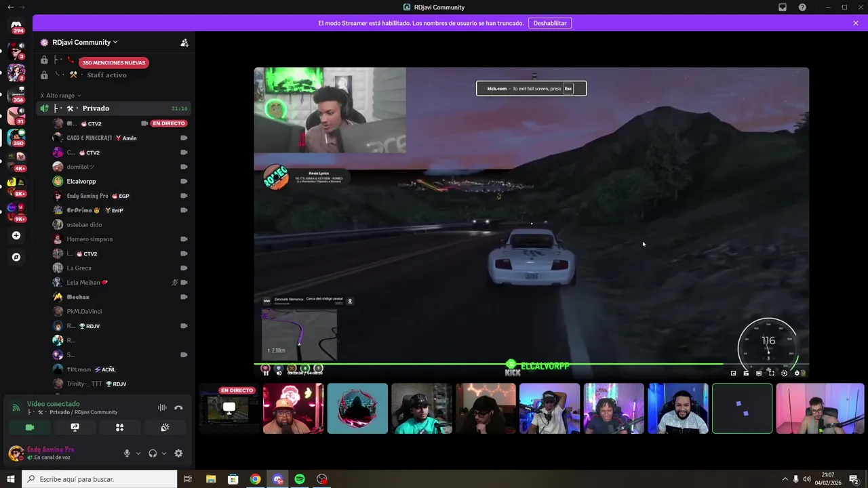The height and width of the screenshot is (488, 868).
Task: Toggle the camera button in voice panel
Action: pos(30,427)
